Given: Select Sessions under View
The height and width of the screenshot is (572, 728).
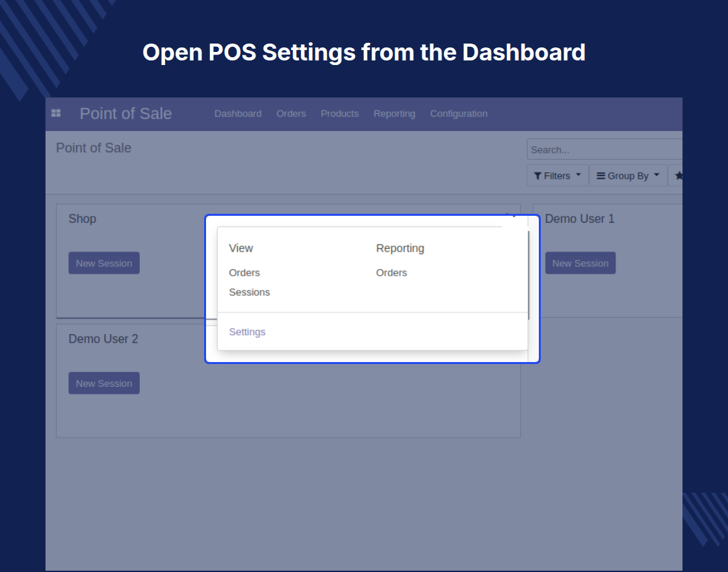Looking at the screenshot, I should (250, 292).
